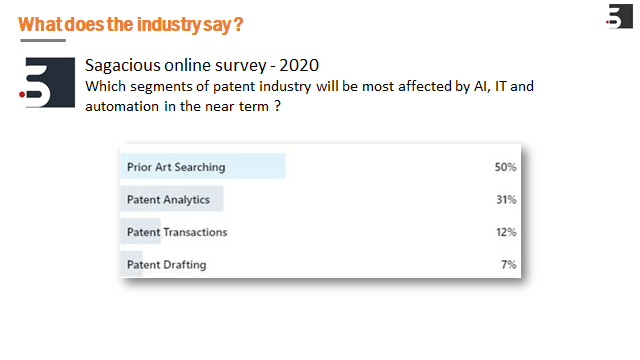Click the 'Patent Drafting' label text
Viewport: 640px width, 360px height.
tap(167, 264)
